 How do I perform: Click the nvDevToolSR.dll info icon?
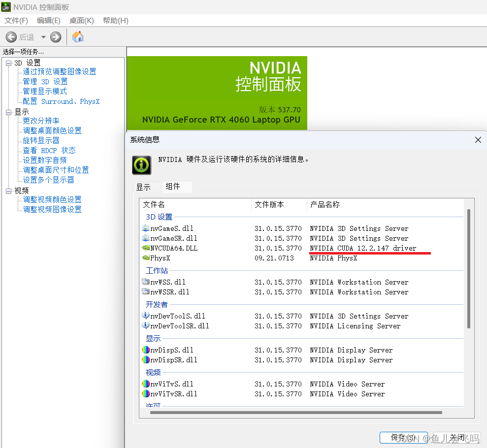(x=145, y=325)
